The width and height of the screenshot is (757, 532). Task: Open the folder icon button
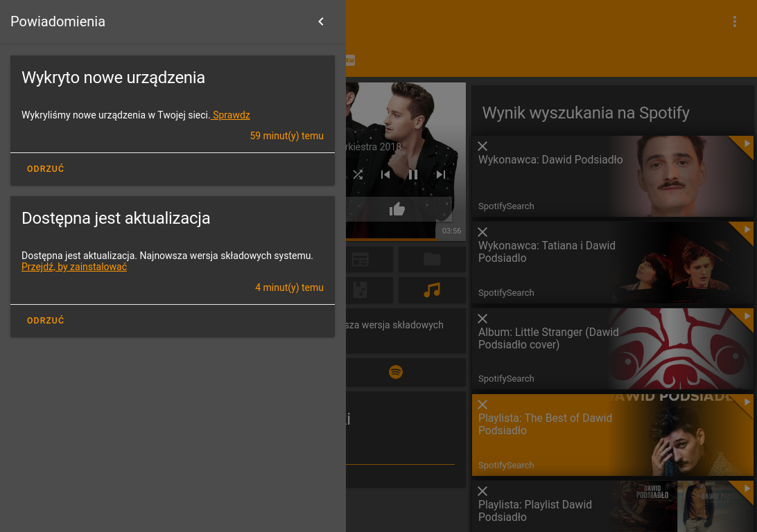pos(432,260)
